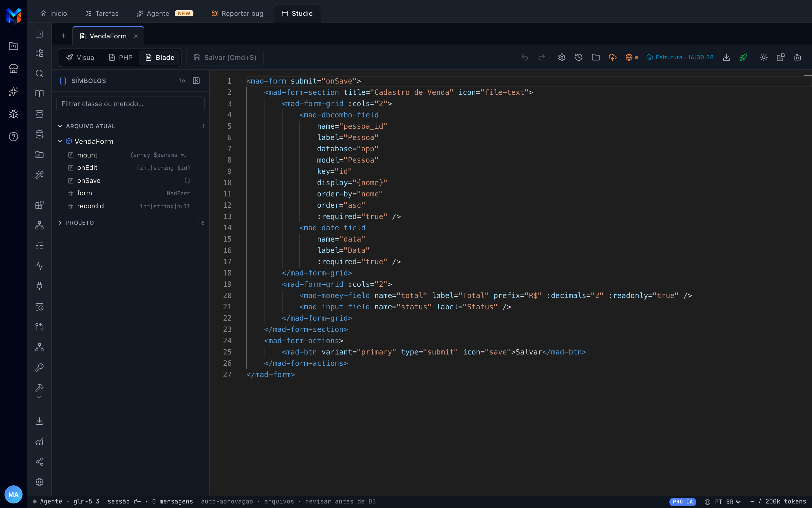Switch to PHP editor mode
The height and width of the screenshot is (508, 812).
121,58
